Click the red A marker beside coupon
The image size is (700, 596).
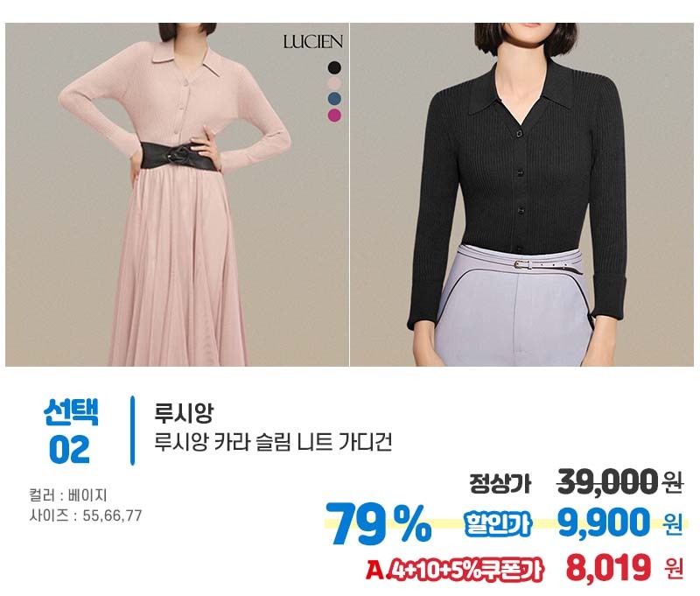coord(375,570)
